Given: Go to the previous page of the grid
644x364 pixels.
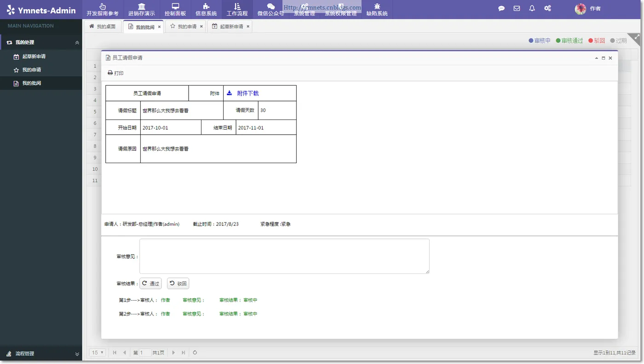Looking at the screenshot, I should 124,353.
